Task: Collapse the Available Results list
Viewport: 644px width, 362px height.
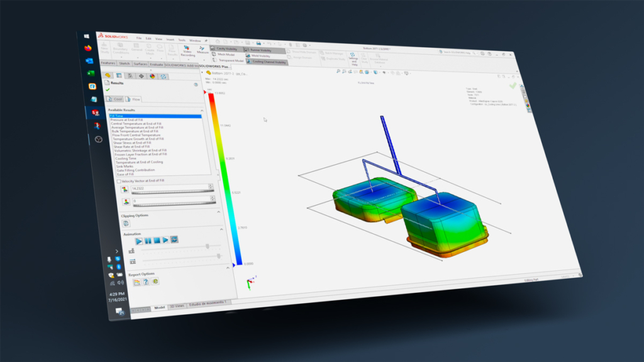Action: coord(202,111)
